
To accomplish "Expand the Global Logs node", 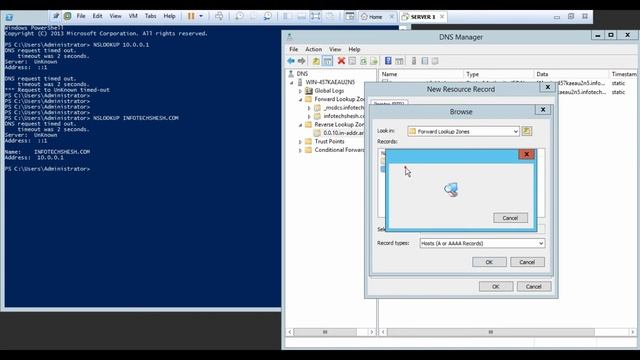I will [300, 91].
